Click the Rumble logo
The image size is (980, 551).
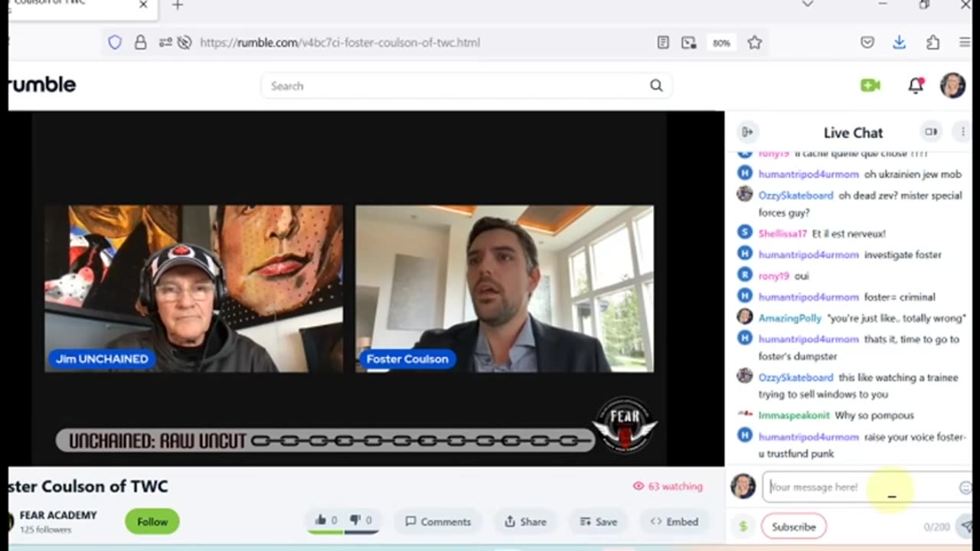click(x=42, y=85)
